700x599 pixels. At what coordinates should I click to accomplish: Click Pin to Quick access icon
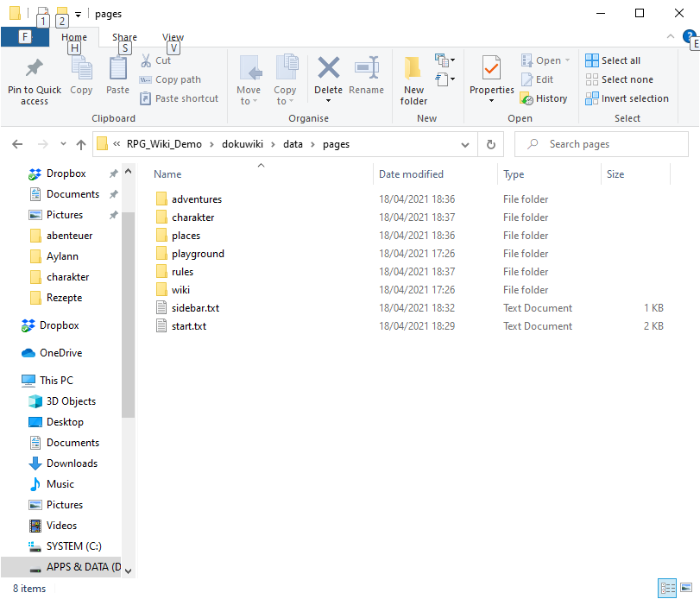pyautogui.click(x=34, y=68)
